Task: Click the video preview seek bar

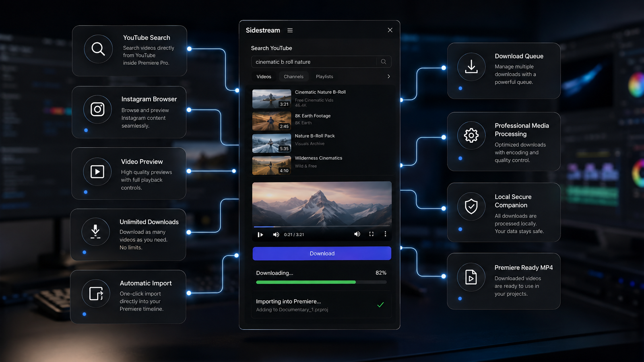Action: click(322, 227)
